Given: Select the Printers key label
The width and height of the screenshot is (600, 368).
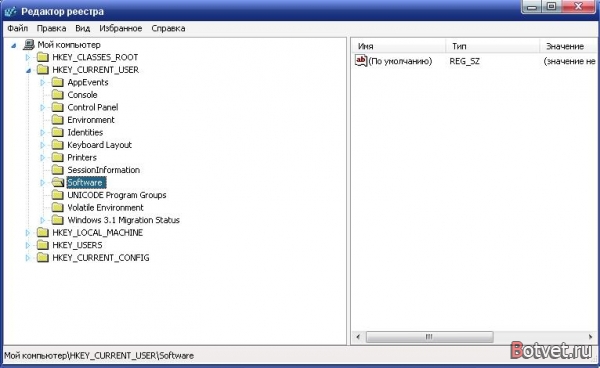Looking at the screenshot, I should [82, 158].
